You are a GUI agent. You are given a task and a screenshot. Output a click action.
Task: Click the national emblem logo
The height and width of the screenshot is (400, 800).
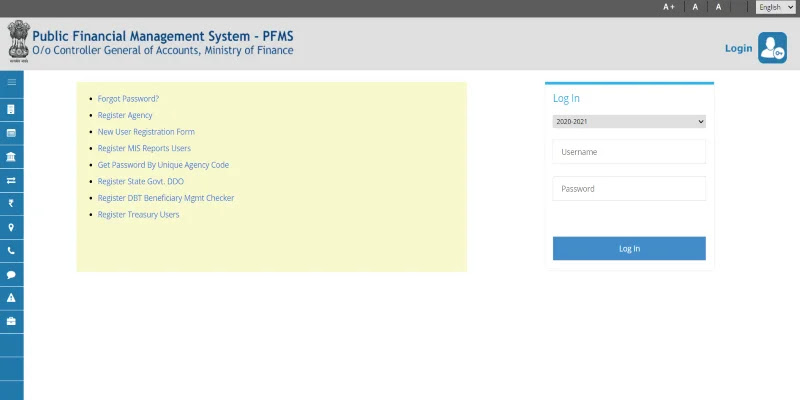coord(19,41)
